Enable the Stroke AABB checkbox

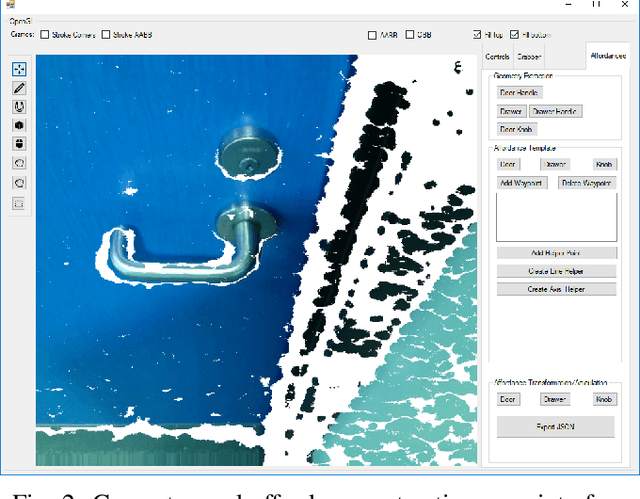click(105, 34)
